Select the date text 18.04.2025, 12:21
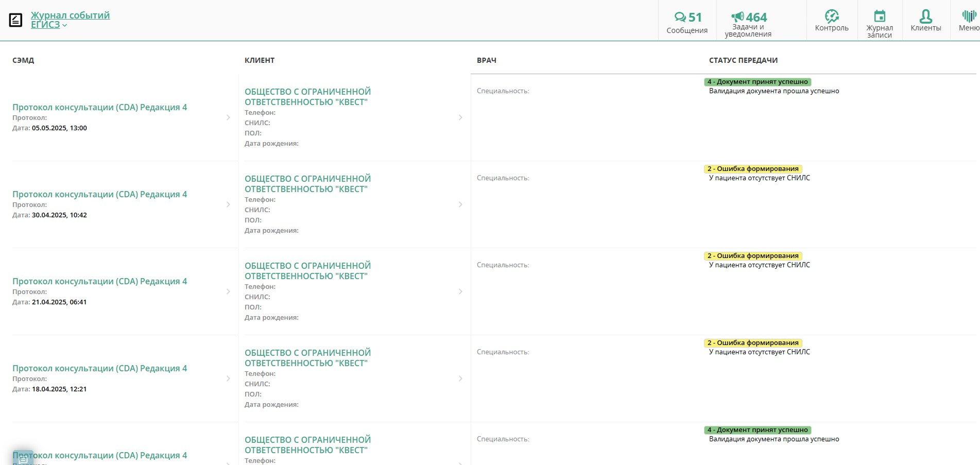The image size is (980, 465). tap(59, 389)
